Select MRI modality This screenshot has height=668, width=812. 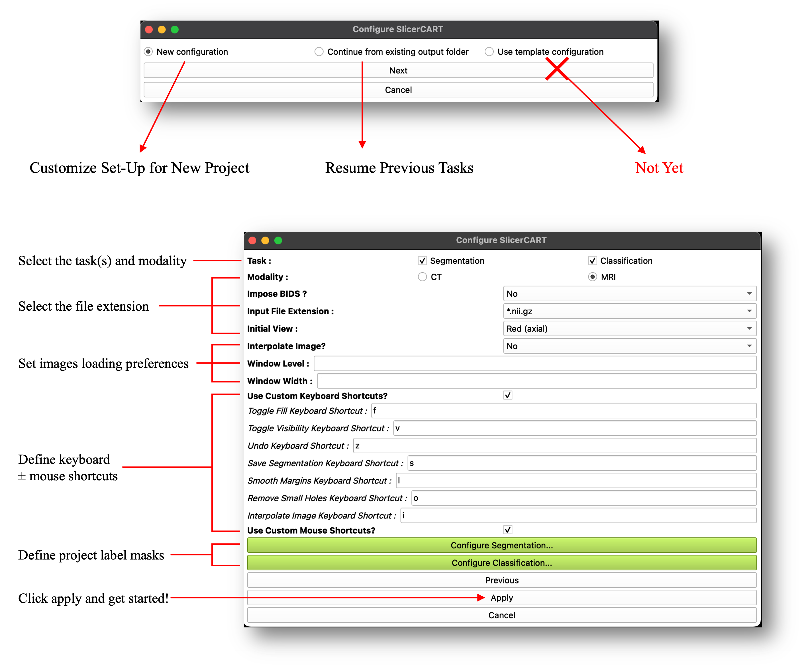[x=593, y=277]
